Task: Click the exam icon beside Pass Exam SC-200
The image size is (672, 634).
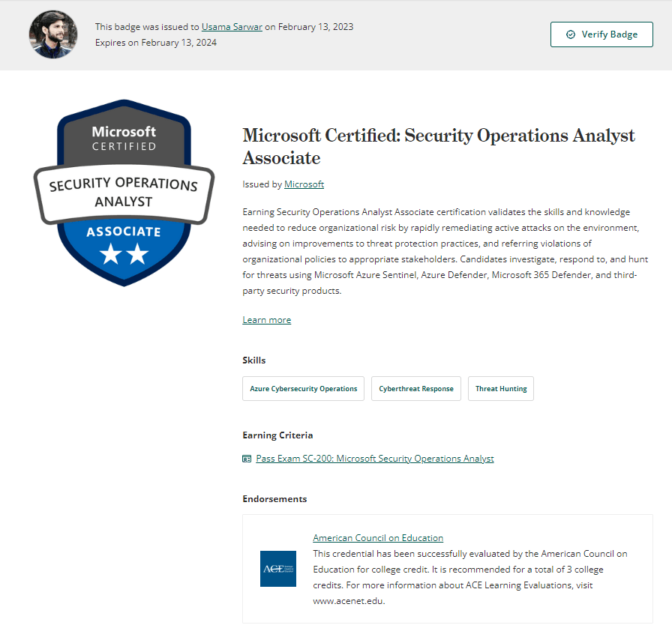Action: coord(247,459)
